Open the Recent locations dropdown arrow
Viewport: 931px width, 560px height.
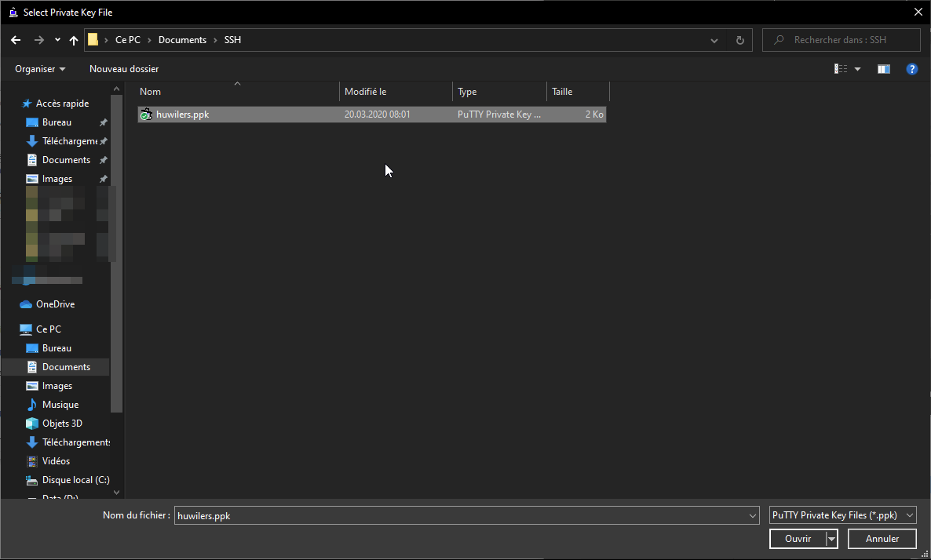click(x=57, y=40)
